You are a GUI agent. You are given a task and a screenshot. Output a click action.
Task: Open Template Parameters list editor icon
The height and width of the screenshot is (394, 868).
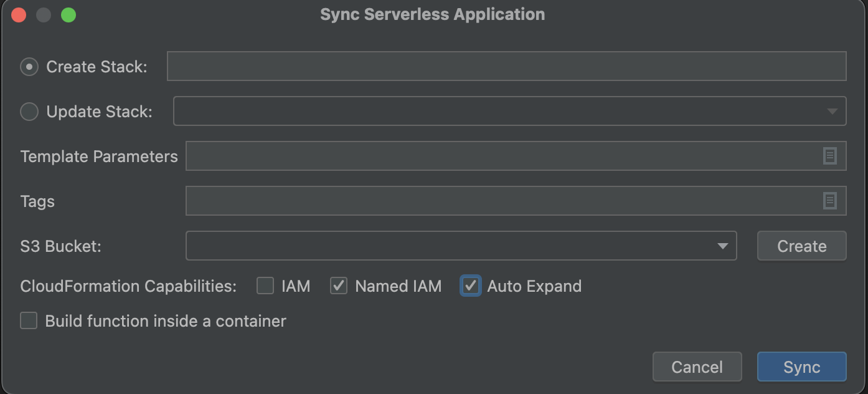pyautogui.click(x=829, y=156)
